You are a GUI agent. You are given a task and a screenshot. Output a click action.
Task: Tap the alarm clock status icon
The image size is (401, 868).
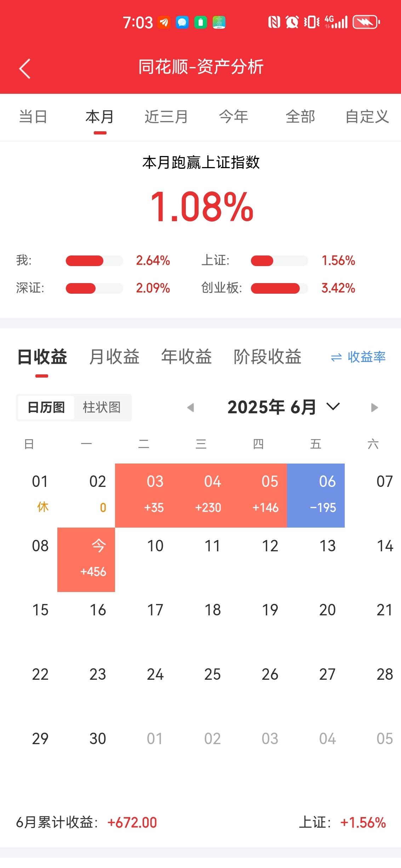pyautogui.click(x=292, y=22)
